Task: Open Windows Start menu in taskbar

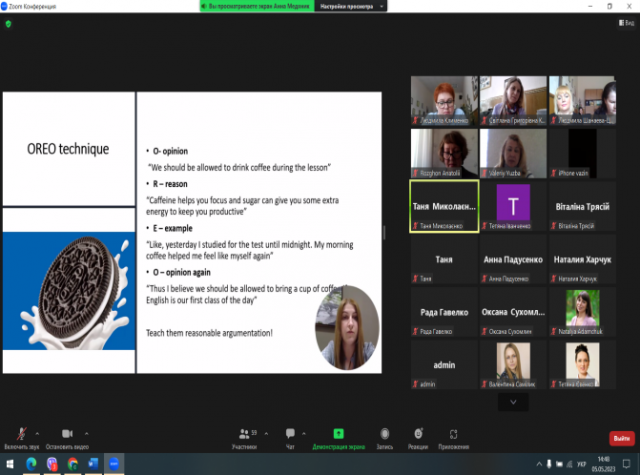Action: [x=8, y=465]
